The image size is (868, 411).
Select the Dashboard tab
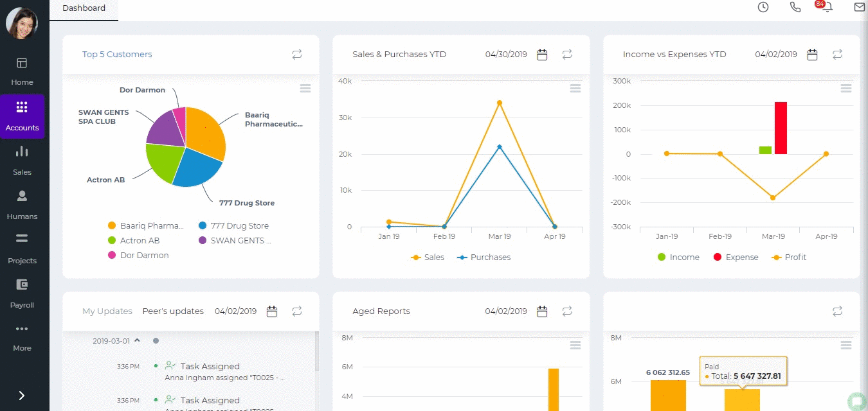[84, 8]
